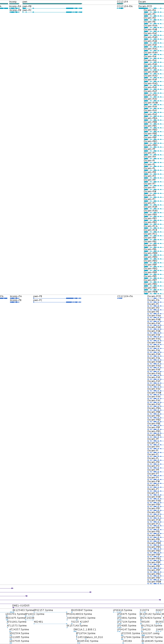Select protein Dscam-PF

[153, 439]
